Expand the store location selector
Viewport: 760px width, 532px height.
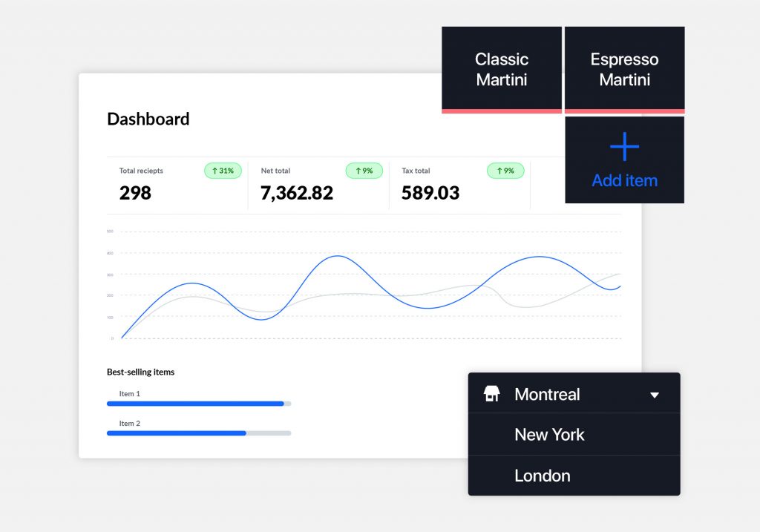[x=574, y=394]
